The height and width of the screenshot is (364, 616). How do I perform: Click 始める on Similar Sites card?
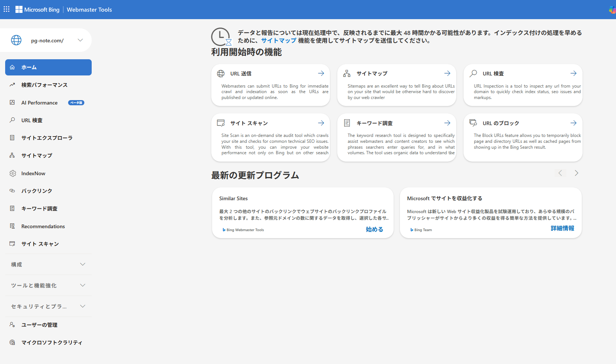pyautogui.click(x=374, y=229)
